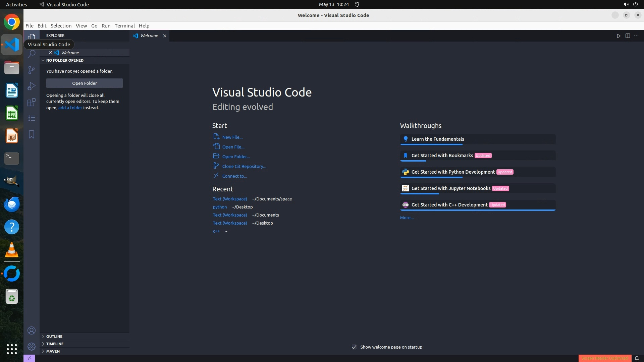Viewport: 644px width, 362px height.
Task: Click the split editor right icon
Action: coord(628,36)
